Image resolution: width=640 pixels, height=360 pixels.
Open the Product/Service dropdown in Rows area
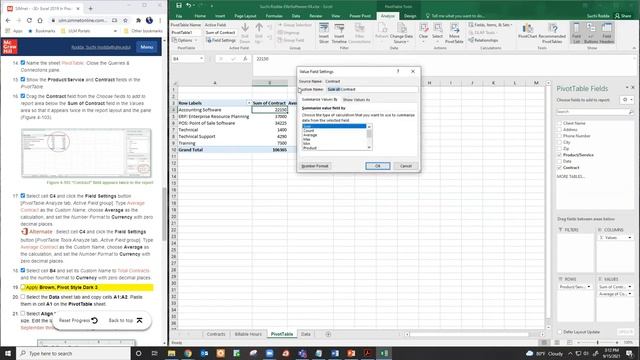point(588,287)
